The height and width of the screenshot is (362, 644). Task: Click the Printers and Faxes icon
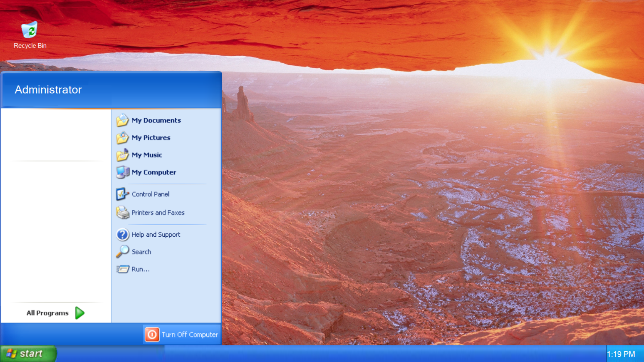click(x=122, y=213)
